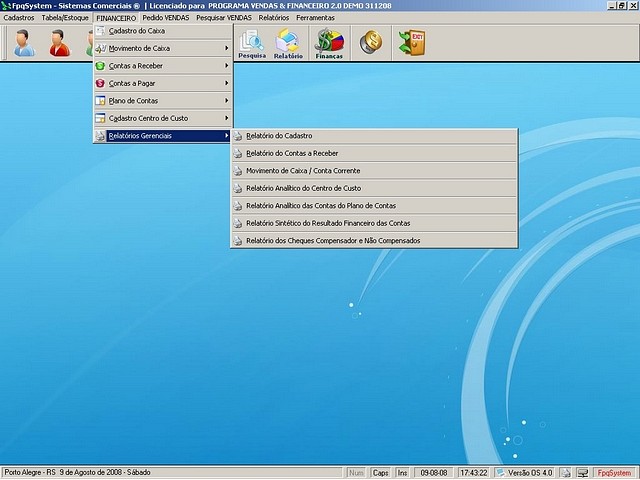Click the green Exit door icon

point(411,43)
